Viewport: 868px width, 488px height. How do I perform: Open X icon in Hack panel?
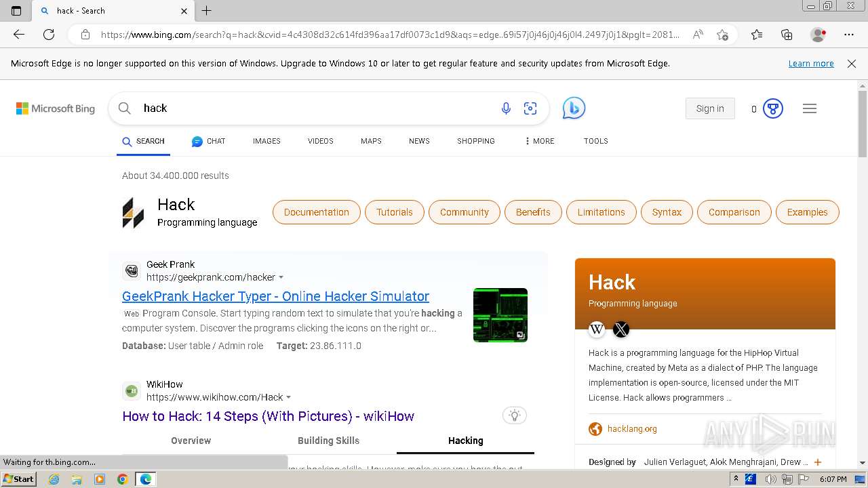click(x=621, y=329)
